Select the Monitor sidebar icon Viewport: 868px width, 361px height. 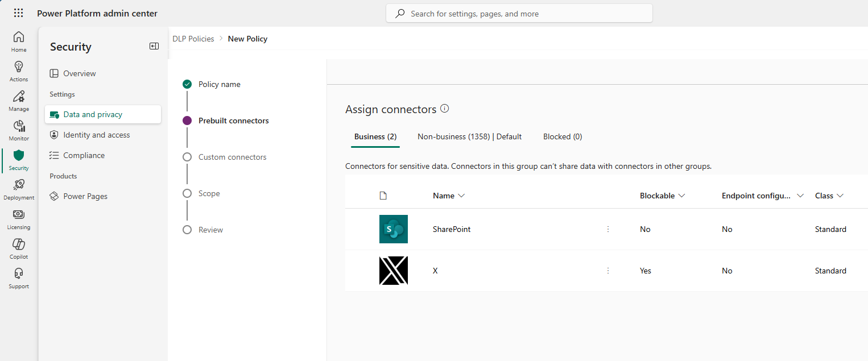coord(18,130)
